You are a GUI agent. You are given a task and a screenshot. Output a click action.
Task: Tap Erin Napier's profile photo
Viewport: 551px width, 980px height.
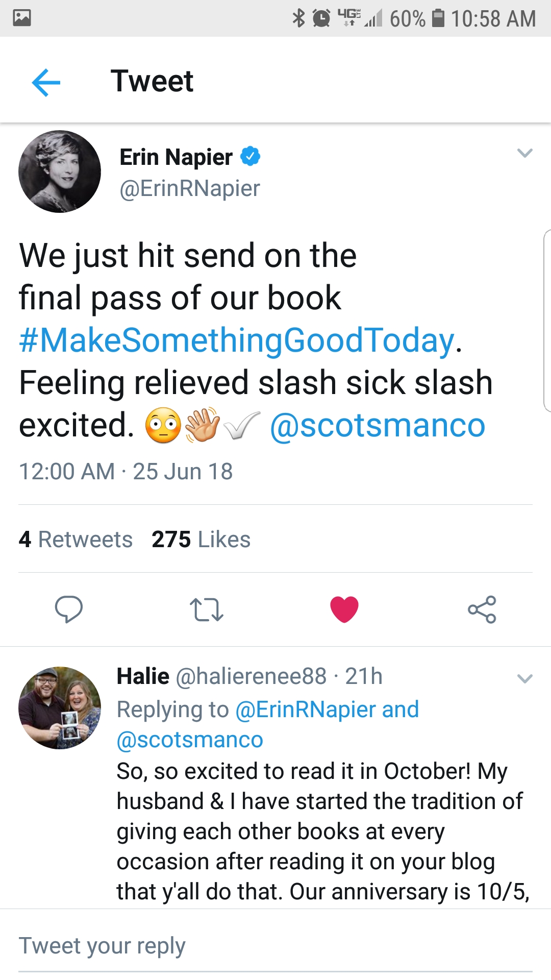pyautogui.click(x=60, y=171)
